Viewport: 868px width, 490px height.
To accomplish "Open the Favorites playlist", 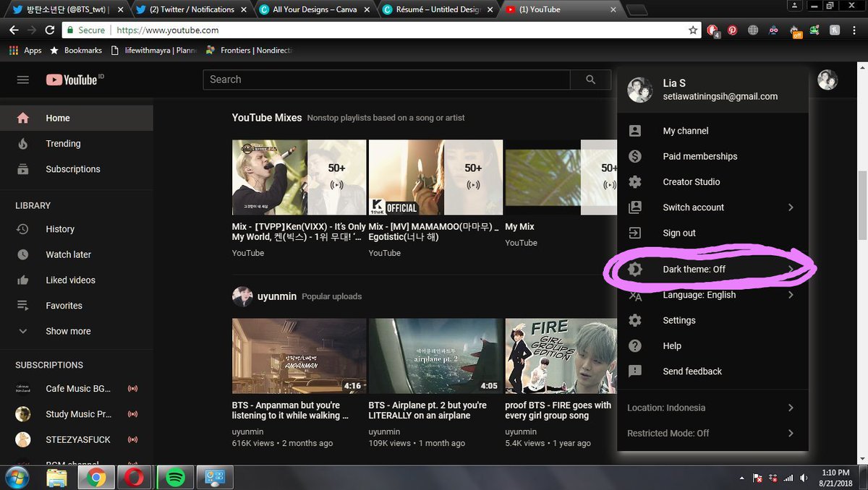I will (x=76, y=306).
